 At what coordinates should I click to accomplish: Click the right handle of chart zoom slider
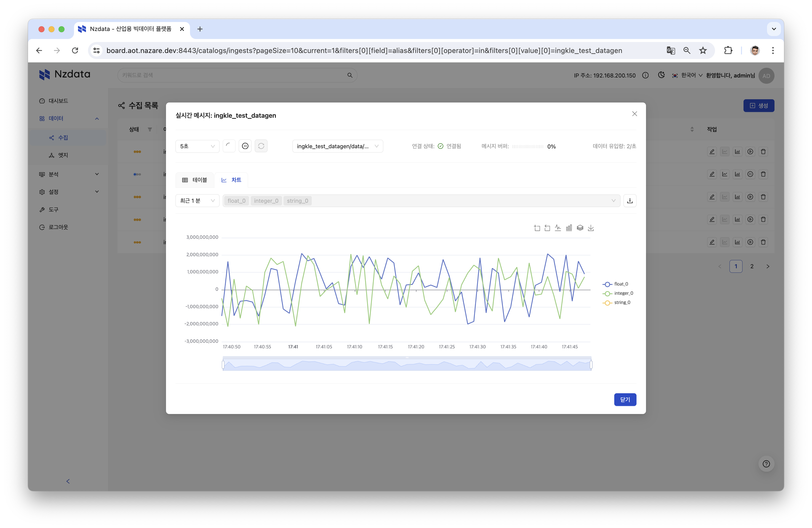click(x=591, y=364)
